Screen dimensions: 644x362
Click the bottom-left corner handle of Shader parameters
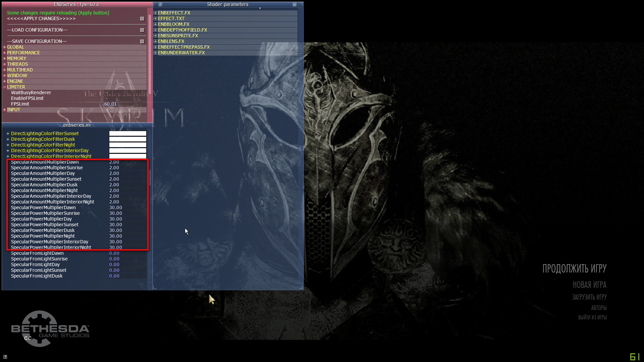click(x=155, y=287)
